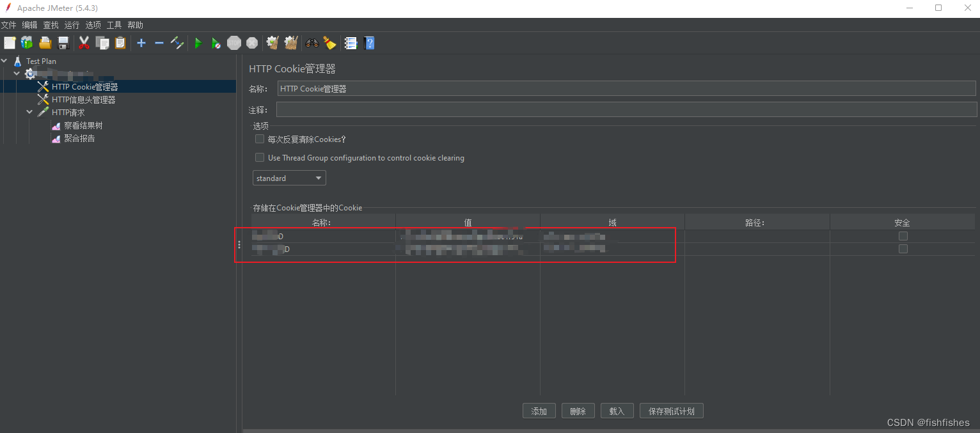This screenshot has height=433, width=980.
Task: Open the Templates icon in toolbar
Action: [27, 43]
